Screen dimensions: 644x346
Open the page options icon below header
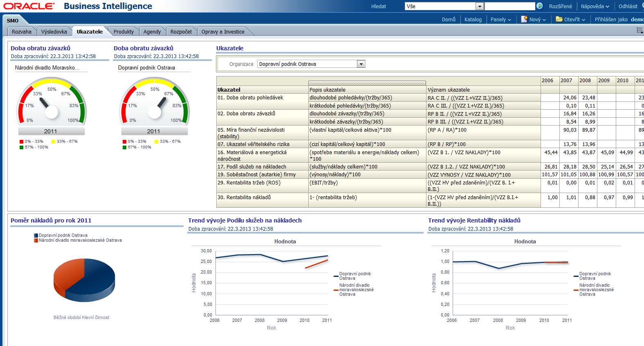pyautogui.click(x=640, y=30)
